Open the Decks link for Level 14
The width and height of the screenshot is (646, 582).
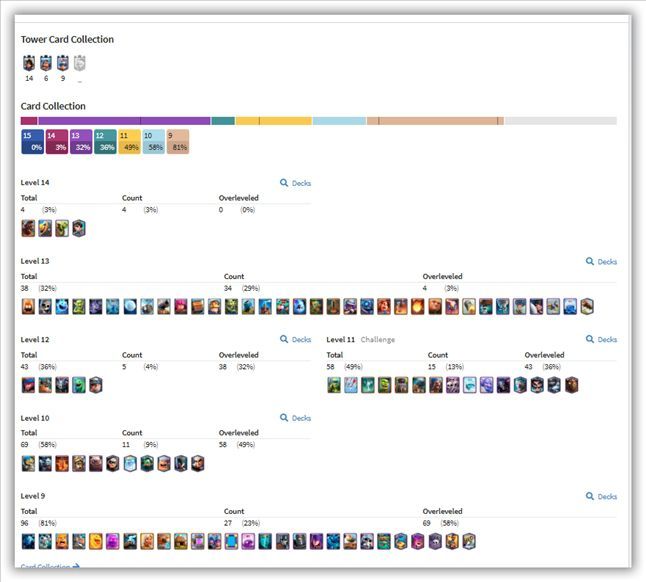click(296, 183)
